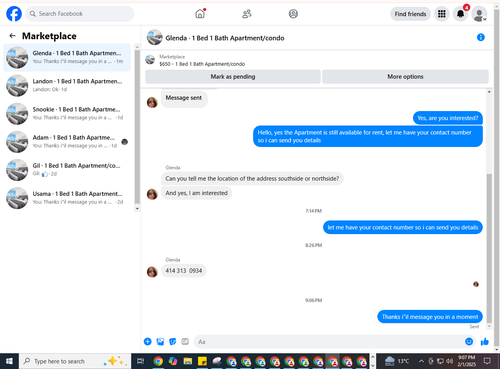Click the chat header title Glenda
Viewport: 500px width, 369px height.
pyautogui.click(x=225, y=38)
